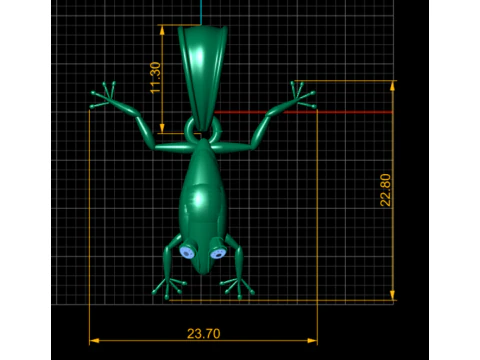Click the 23.70 width dimension label

pos(204,334)
